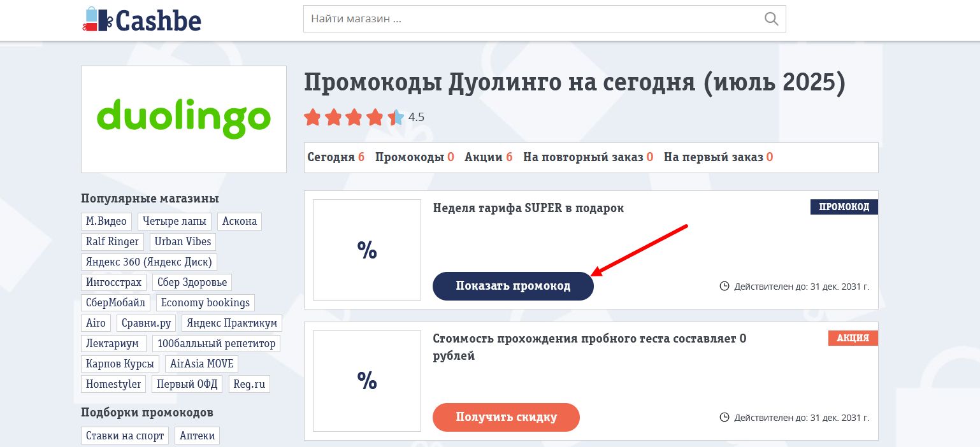Click «Действителен до» date of пробный тест offer
980x447 pixels.
tap(802, 418)
